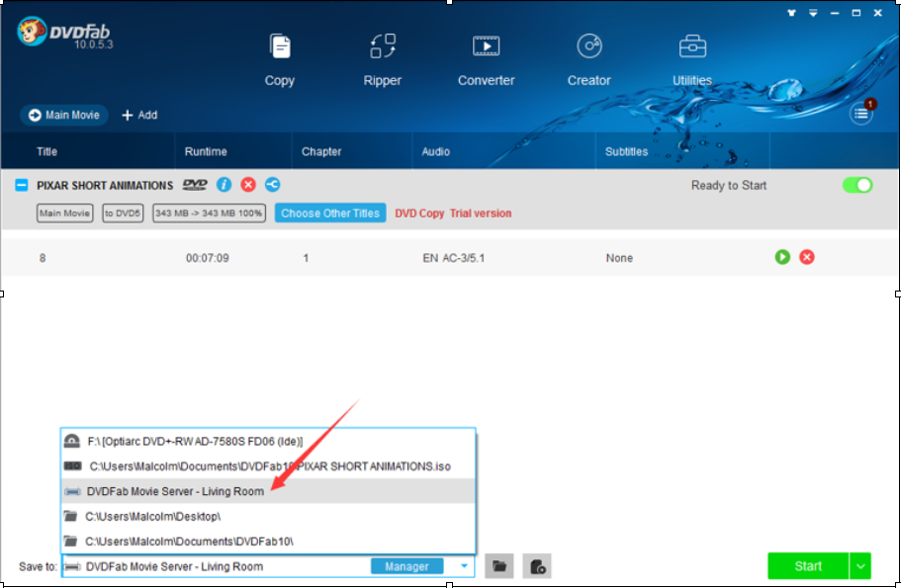Maximize the DVDFab window
The height and width of the screenshot is (588, 901).
[856, 13]
